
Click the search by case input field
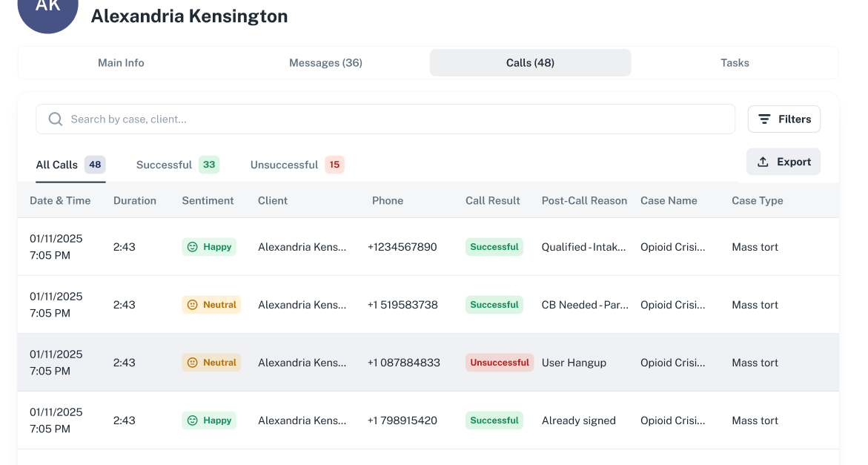(x=296, y=119)
